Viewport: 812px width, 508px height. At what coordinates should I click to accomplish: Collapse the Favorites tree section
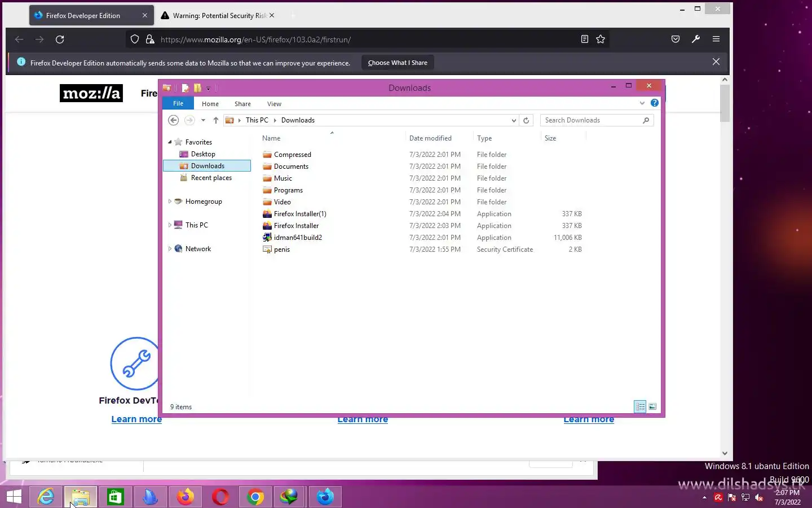click(170, 142)
